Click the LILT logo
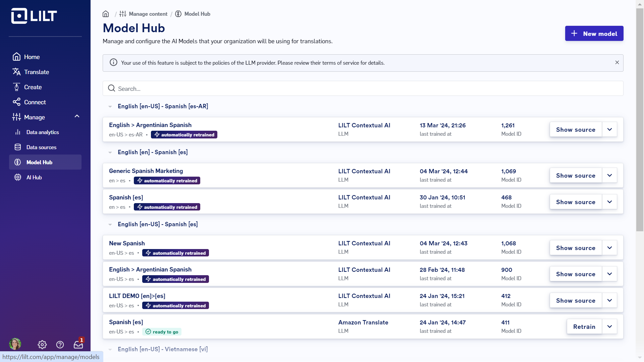 click(x=34, y=16)
